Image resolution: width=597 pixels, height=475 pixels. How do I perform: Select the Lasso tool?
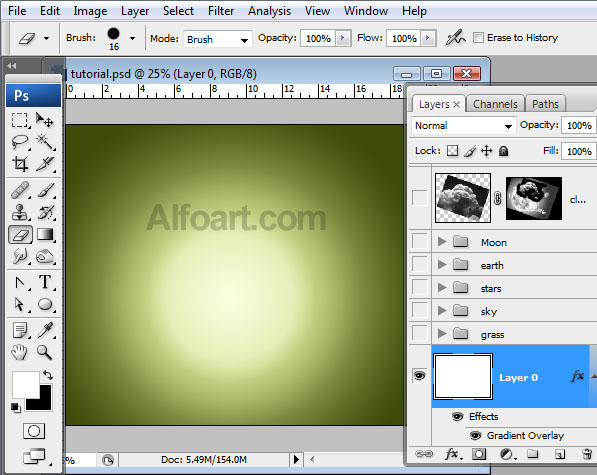(x=20, y=142)
